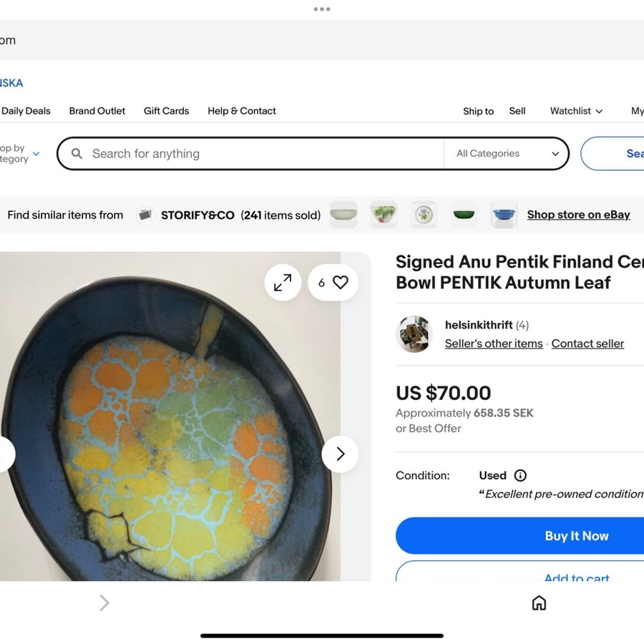Show the next product image
This screenshot has height=644, width=644.
tap(340, 454)
